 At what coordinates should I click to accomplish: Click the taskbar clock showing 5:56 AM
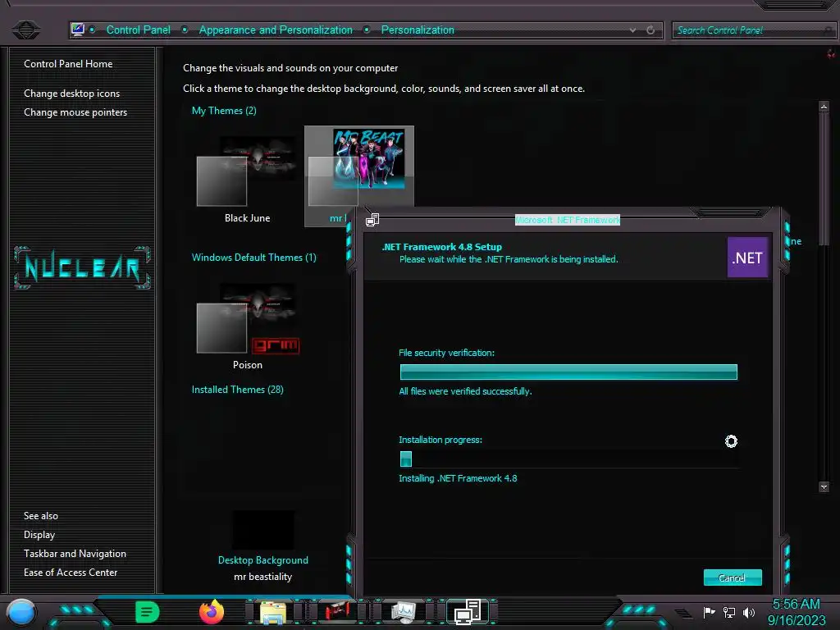[797, 612]
